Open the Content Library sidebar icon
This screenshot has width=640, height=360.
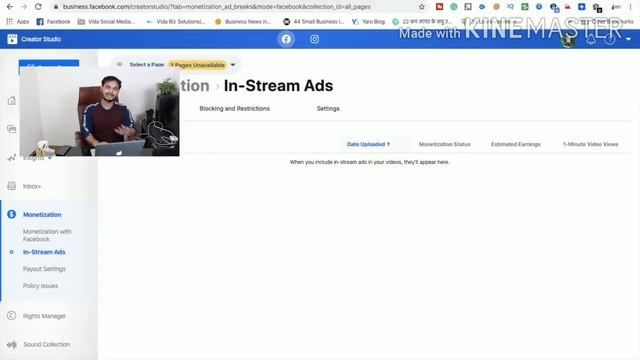[x=11, y=129]
